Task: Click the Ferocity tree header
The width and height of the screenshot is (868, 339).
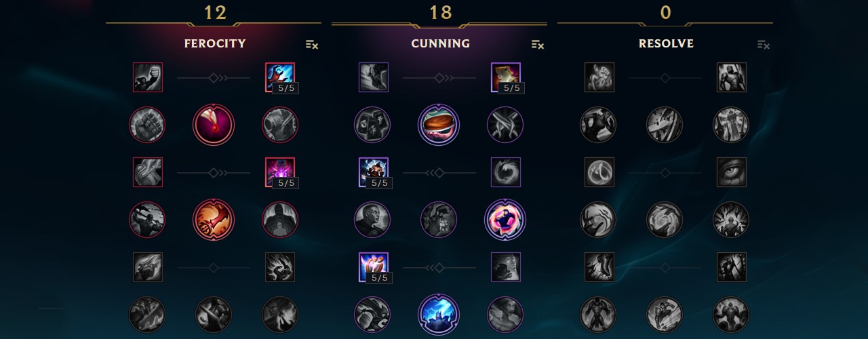Action: tap(214, 43)
